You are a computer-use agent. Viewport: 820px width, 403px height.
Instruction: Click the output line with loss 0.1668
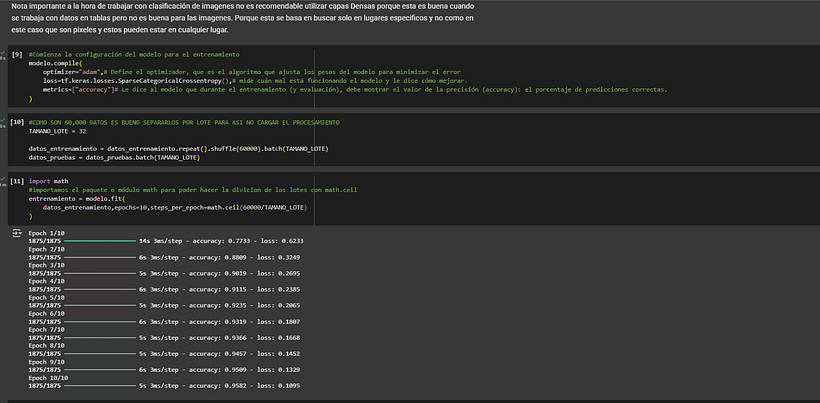[164, 338]
